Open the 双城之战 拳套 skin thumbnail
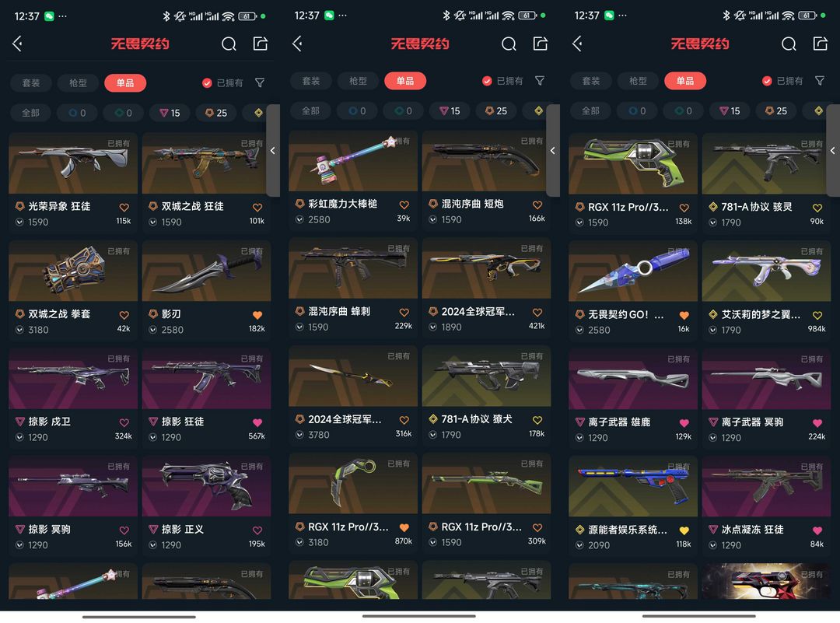The width and height of the screenshot is (840, 623). pyautogui.click(x=73, y=271)
